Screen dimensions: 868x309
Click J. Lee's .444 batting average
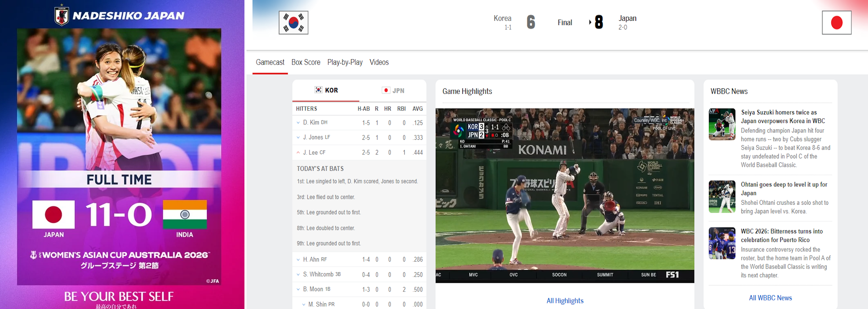[x=418, y=152]
